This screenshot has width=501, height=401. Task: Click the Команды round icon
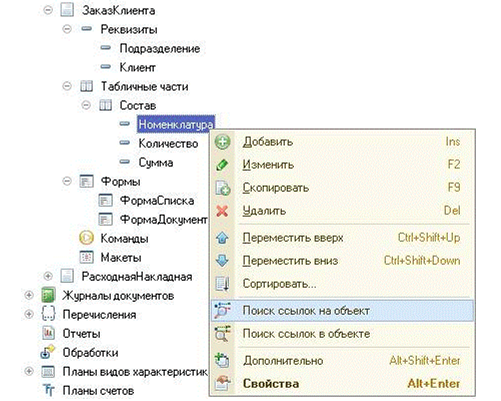pos(86,238)
